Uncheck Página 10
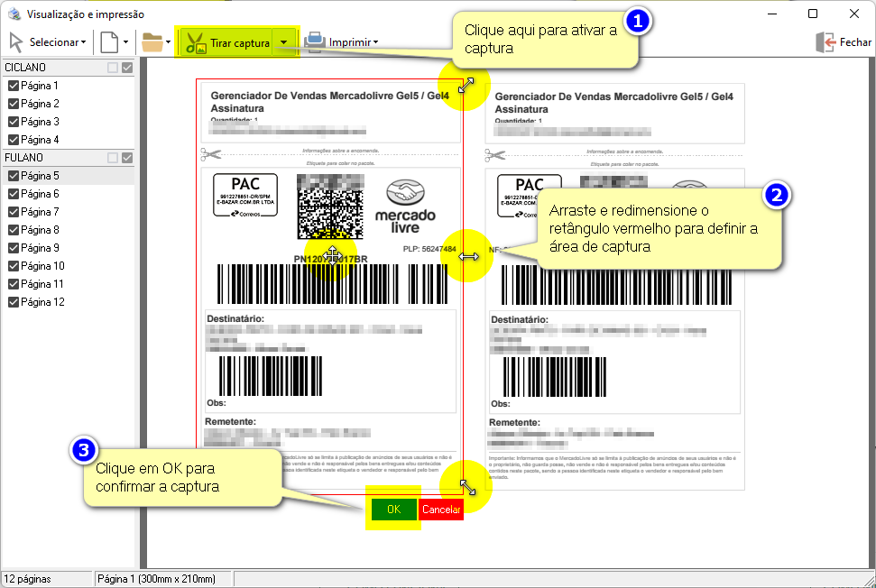876x588 pixels. point(14,266)
